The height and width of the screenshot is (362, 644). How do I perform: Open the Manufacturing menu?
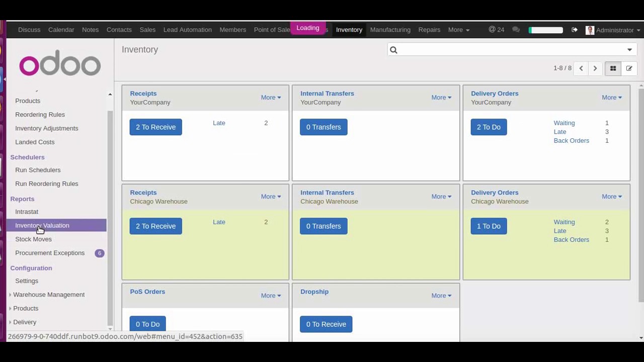click(x=390, y=30)
